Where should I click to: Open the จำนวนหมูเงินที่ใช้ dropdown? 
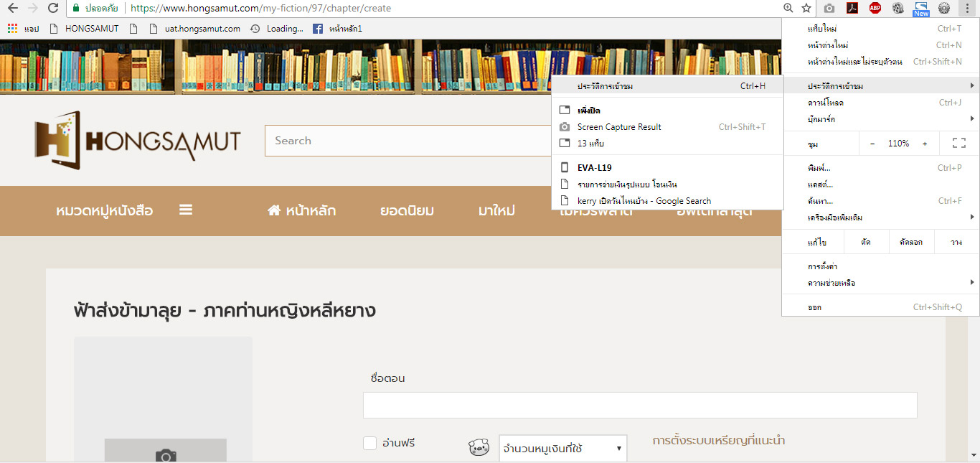click(562, 449)
